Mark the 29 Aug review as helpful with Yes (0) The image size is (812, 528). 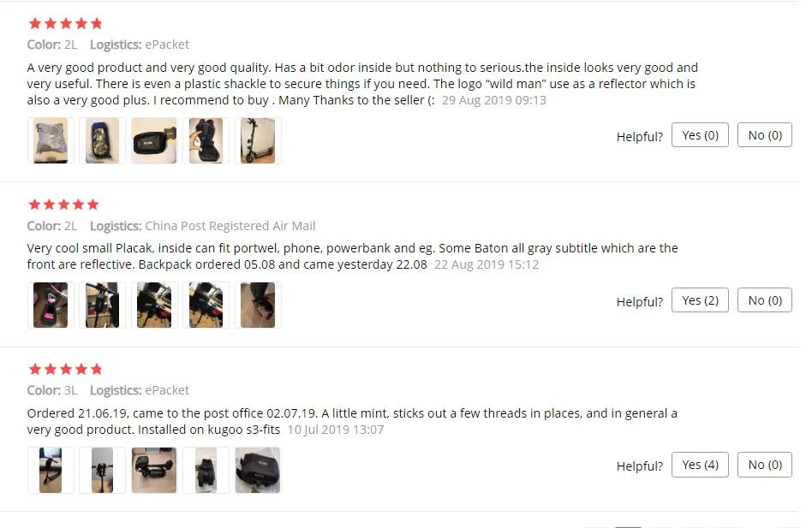[x=700, y=135]
